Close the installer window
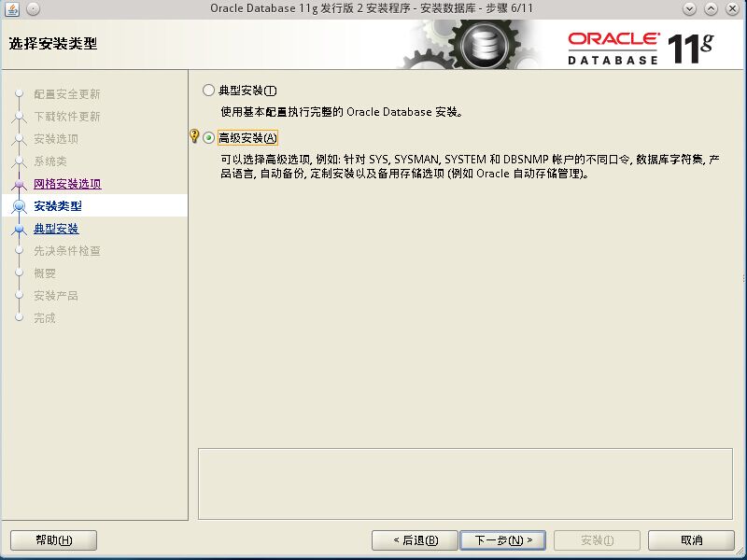This screenshot has width=747, height=560. click(x=732, y=8)
